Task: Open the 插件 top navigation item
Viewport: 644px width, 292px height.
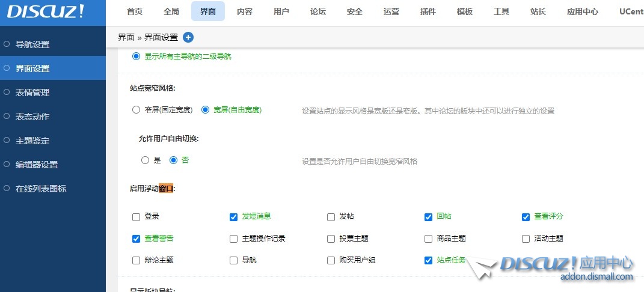Action: click(428, 12)
